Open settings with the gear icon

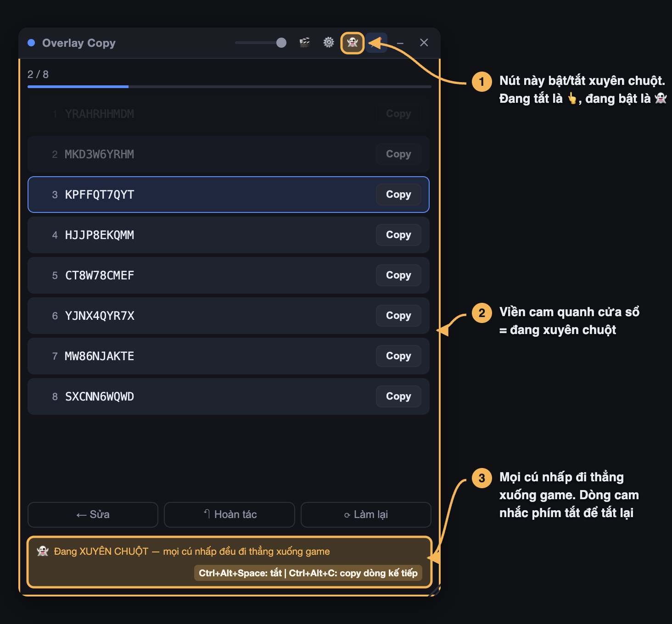(329, 43)
